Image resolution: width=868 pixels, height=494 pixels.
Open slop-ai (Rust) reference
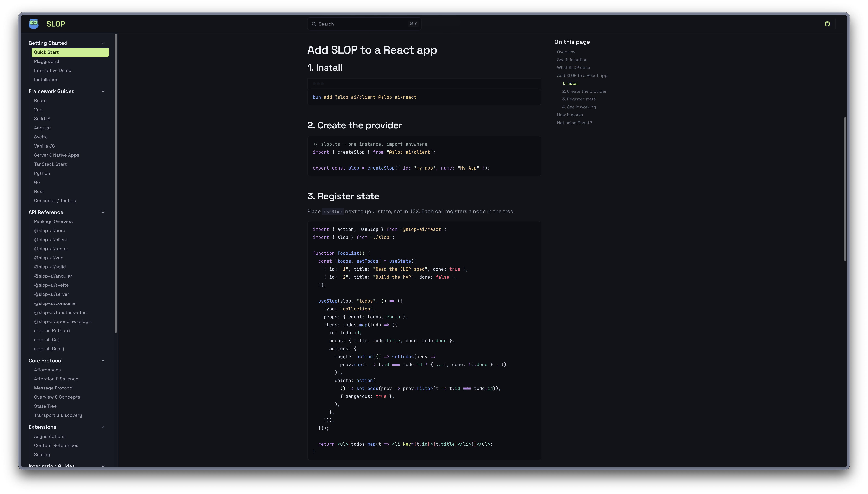(49, 349)
